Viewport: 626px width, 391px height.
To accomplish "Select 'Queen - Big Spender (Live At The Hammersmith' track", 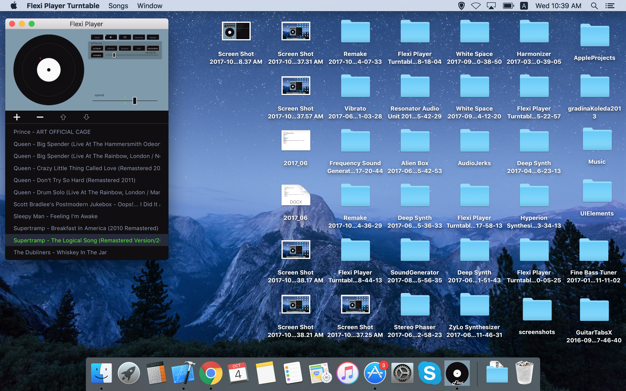I will tap(87, 144).
